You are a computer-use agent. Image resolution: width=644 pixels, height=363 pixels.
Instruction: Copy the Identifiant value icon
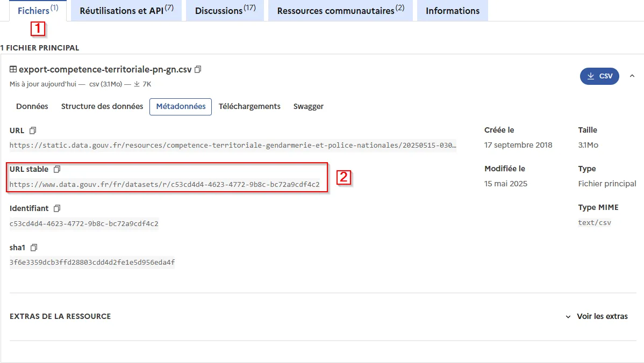click(x=57, y=208)
